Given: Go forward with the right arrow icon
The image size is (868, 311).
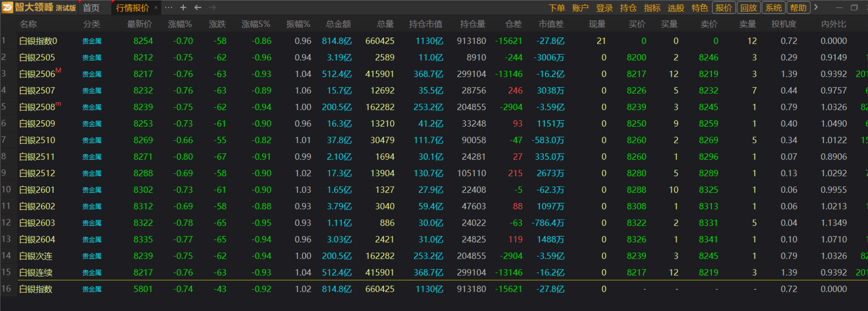Looking at the screenshot, I should [212, 7].
